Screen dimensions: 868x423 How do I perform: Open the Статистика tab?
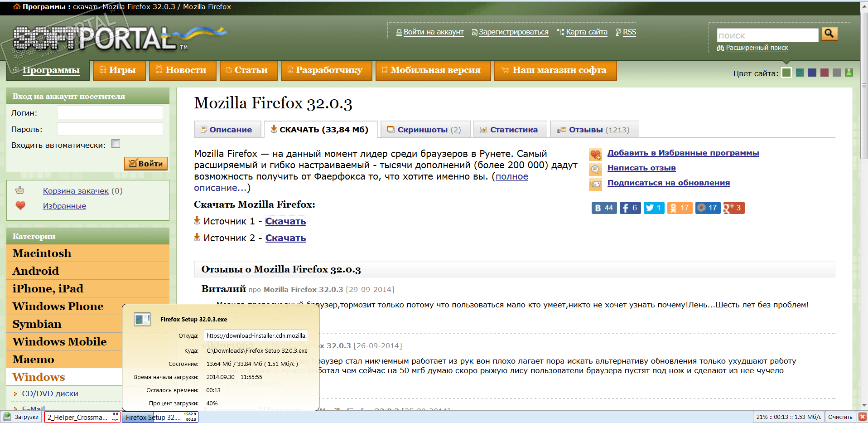click(510, 129)
